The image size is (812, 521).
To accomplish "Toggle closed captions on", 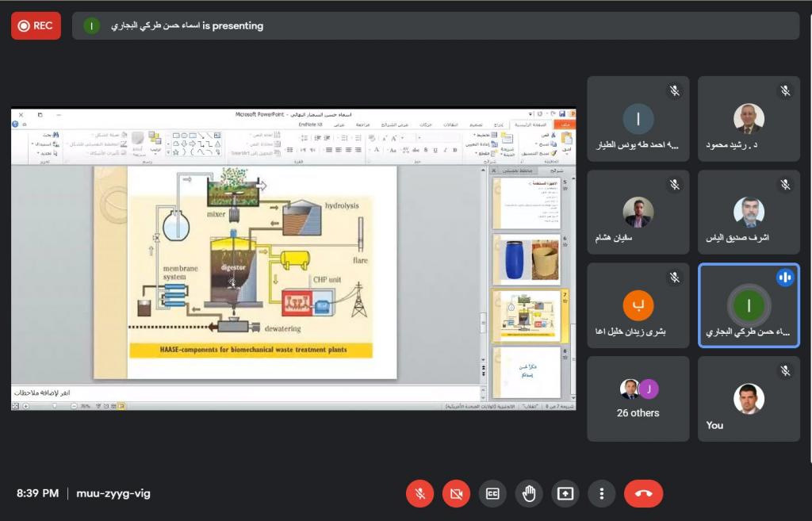I will (x=492, y=493).
